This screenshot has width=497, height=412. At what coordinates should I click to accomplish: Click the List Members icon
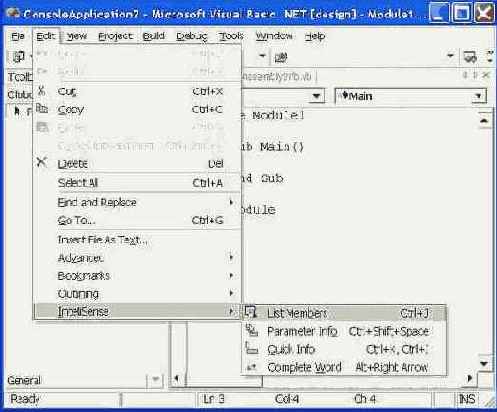coord(250,312)
